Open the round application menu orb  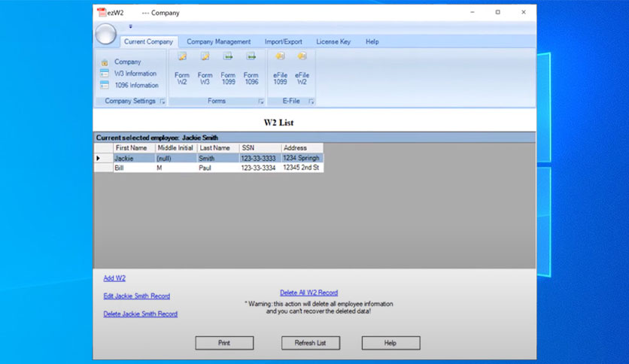click(106, 34)
